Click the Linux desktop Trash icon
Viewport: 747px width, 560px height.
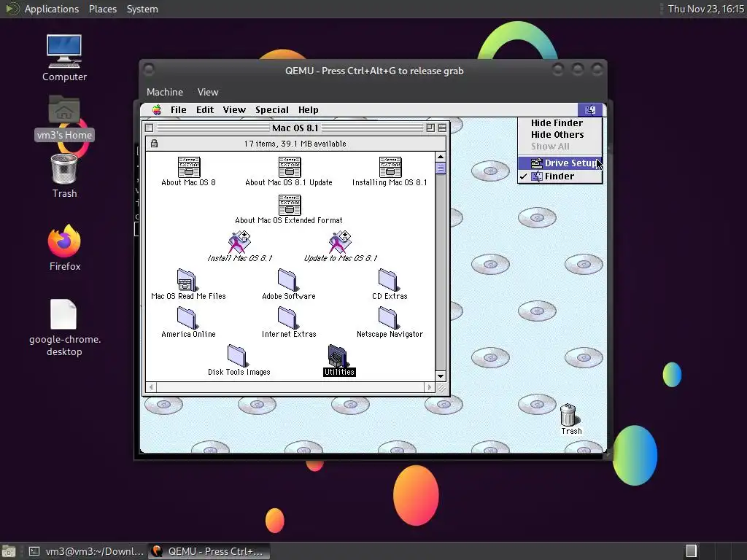pos(64,168)
